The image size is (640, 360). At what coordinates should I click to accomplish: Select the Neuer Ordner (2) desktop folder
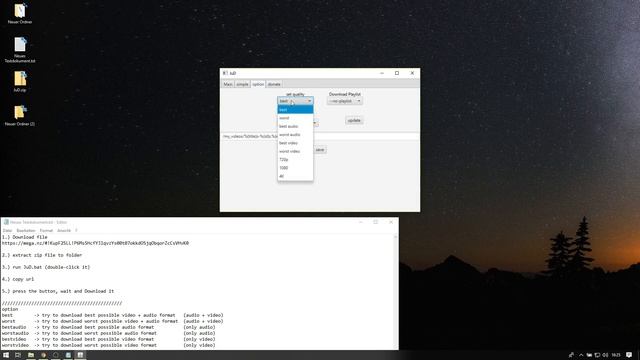(20, 115)
